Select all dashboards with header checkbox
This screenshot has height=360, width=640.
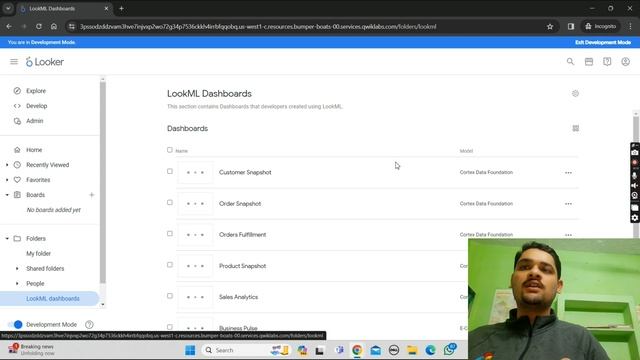170,150
